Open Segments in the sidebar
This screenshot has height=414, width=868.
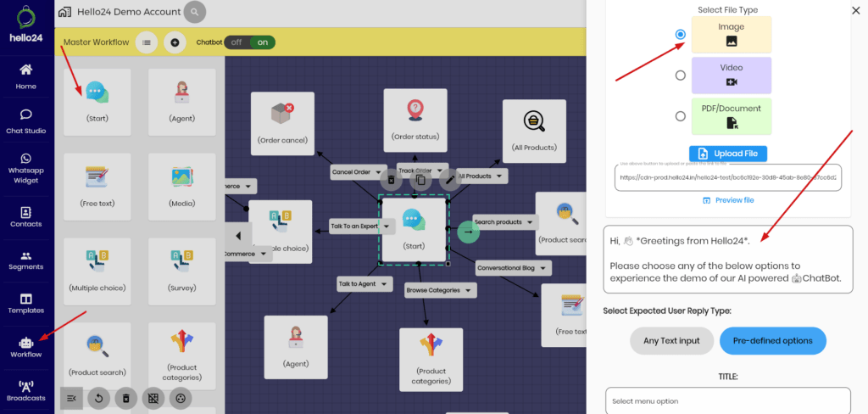click(25, 260)
